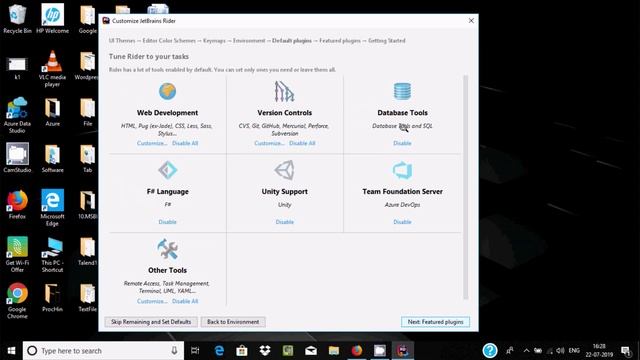This screenshot has height=360, width=640.
Task: Disable the F# Language plugin
Action: click(x=167, y=222)
